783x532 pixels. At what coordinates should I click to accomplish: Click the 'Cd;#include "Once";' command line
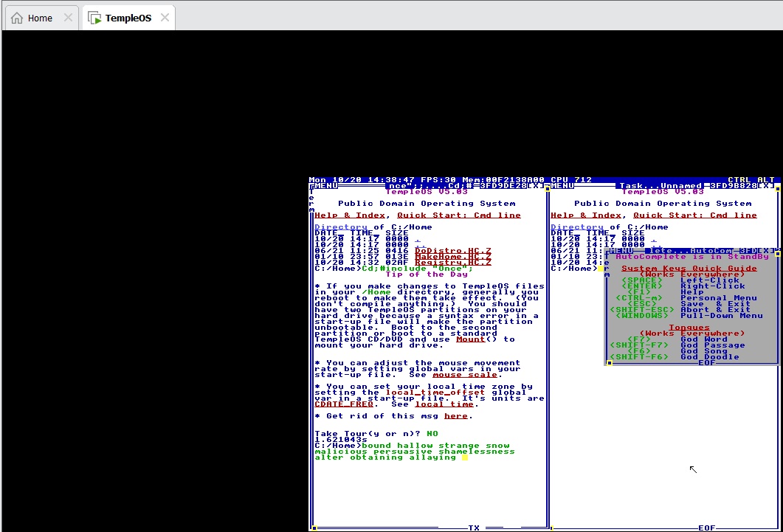(418, 269)
